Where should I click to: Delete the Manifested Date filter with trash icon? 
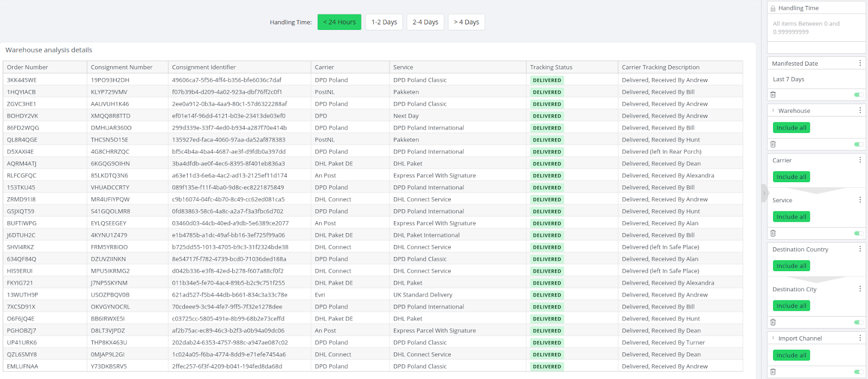773,95
